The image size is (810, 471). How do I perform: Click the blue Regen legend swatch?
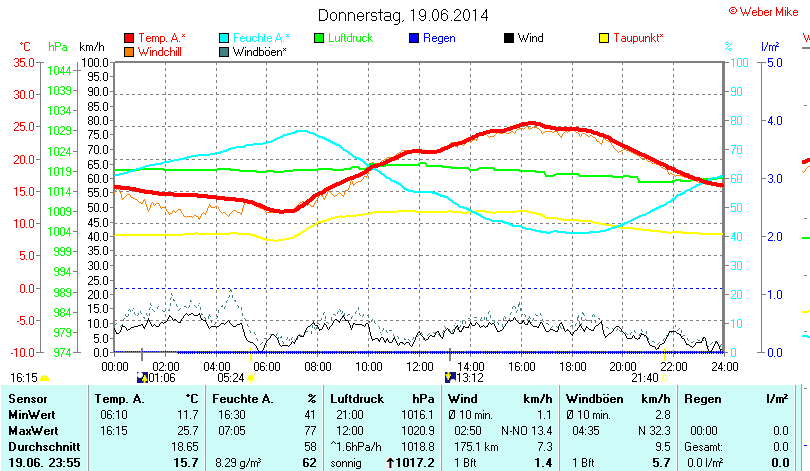pyautogui.click(x=415, y=38)
